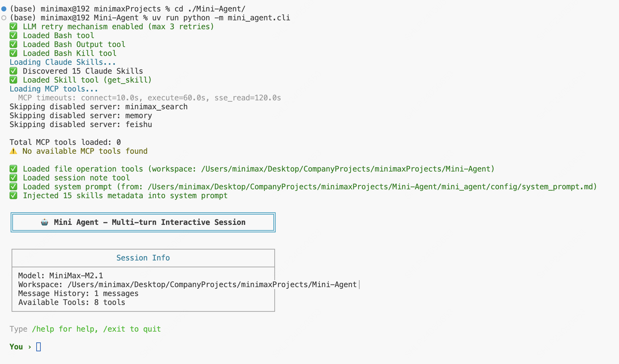This screenshot has height=364, width=619.
Task: Click the "Session Info" box header
Action: coord(143,258)
